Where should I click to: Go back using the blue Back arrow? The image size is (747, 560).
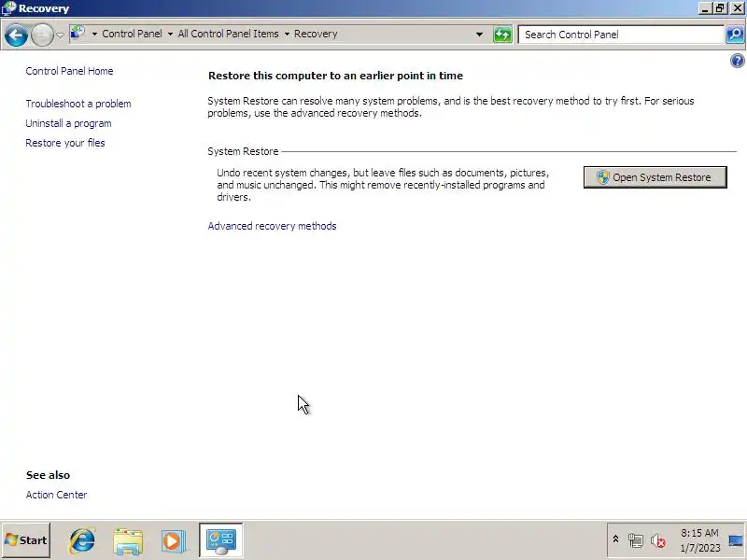16,35
